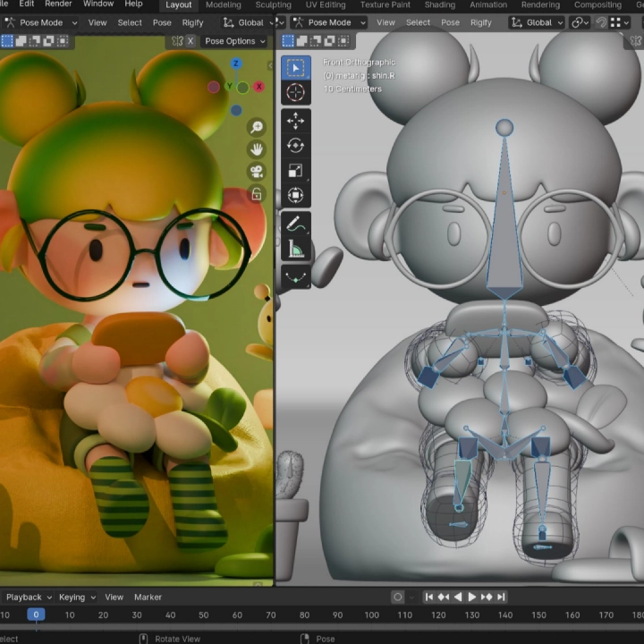Open Pose menu in left viewport
Viewport: 644px width, 644px height.
[162, 22]
